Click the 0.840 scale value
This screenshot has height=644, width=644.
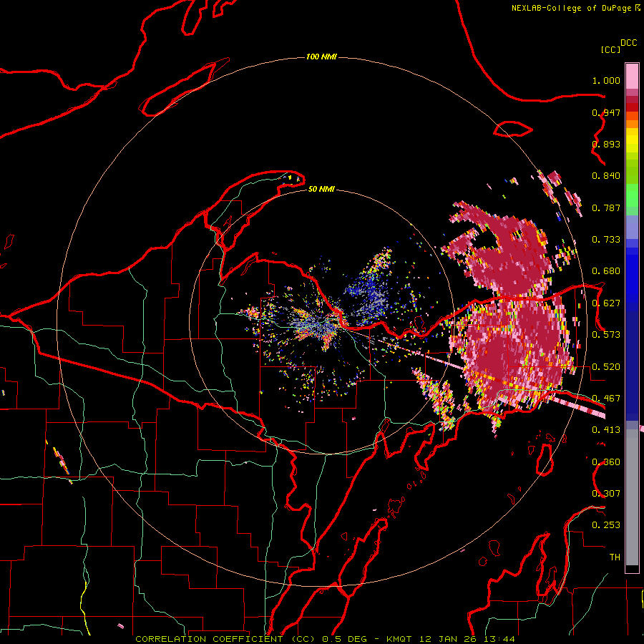(x=606, y=176)
